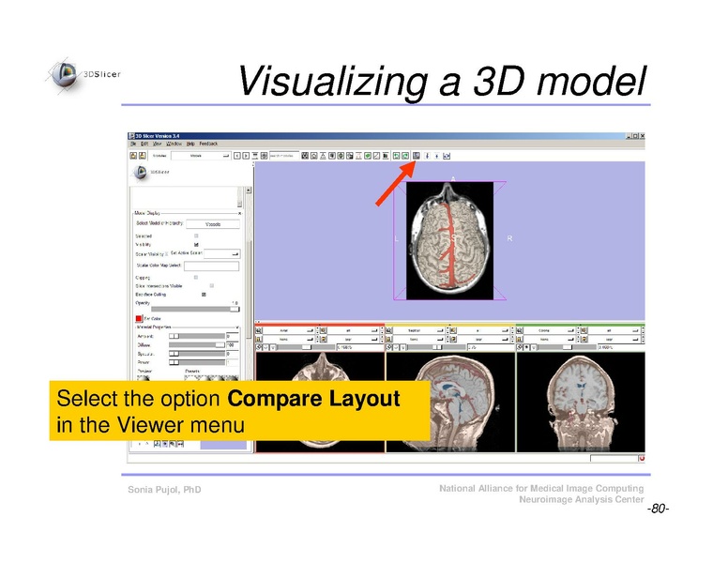Open the Set Active Scalar dropdown
This screenshot has width=728, height=563.
pyautogui.click(x=221, y=253)
